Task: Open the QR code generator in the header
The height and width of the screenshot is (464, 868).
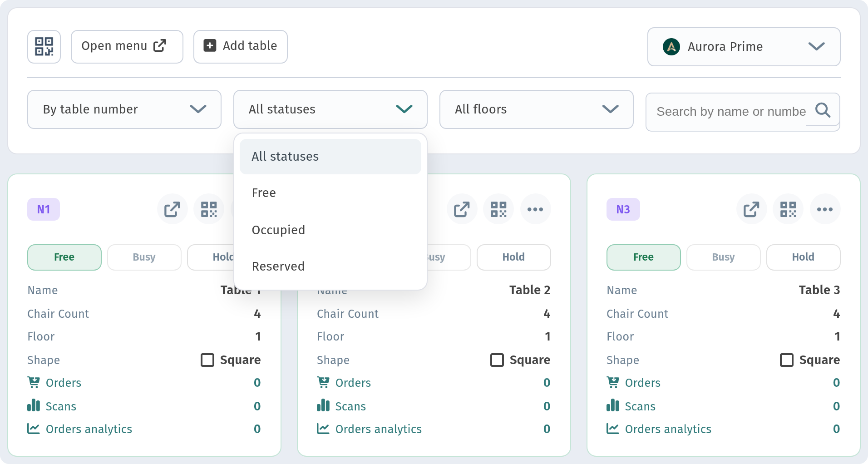Action: click(x=44, y=47)
